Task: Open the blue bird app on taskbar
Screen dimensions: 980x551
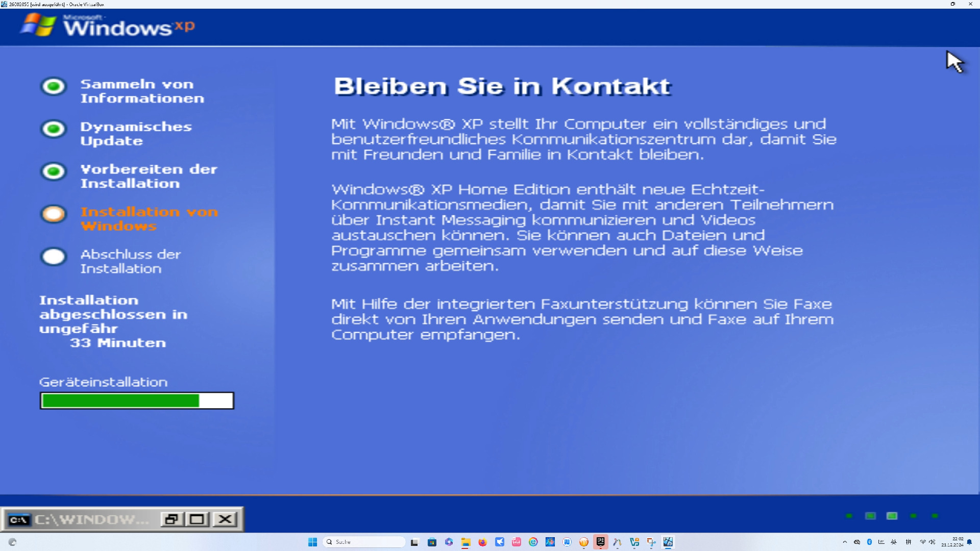Action: pos(500,542)
